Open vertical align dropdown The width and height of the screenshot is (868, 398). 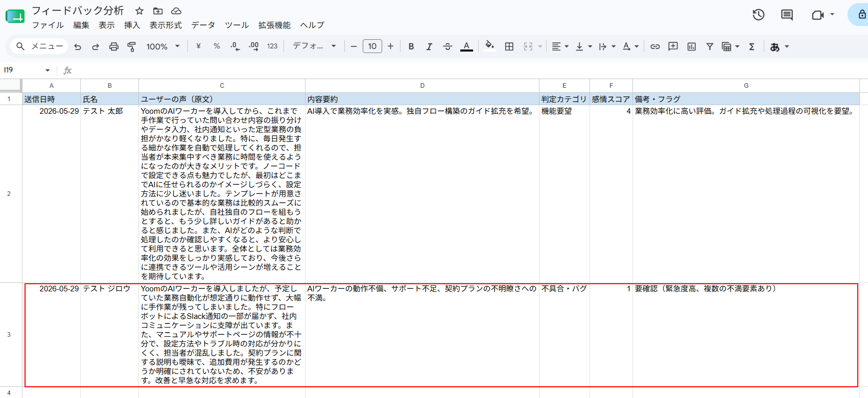(x=583, y=46)
